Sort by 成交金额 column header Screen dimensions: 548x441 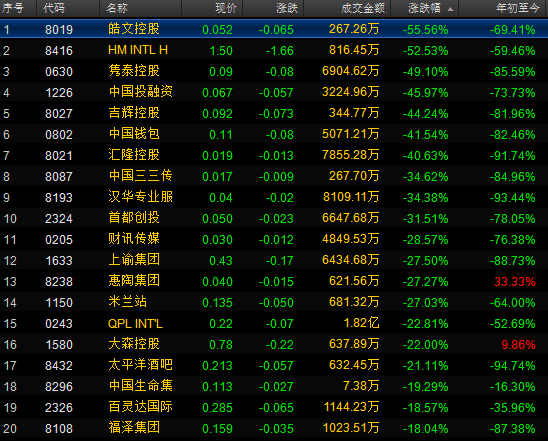[363, 8]
